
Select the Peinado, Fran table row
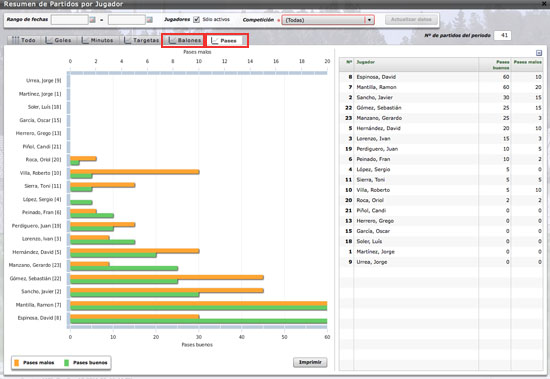tap(441, 159)
